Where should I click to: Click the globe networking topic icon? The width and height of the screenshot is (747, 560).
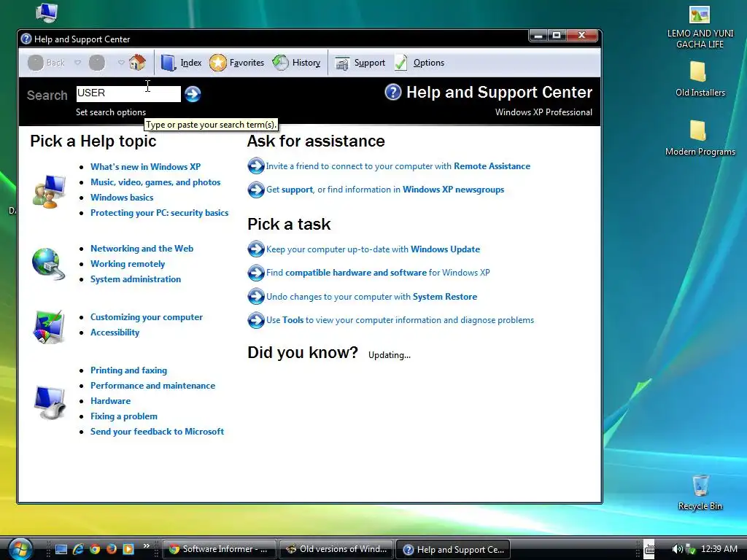point(48,264)
